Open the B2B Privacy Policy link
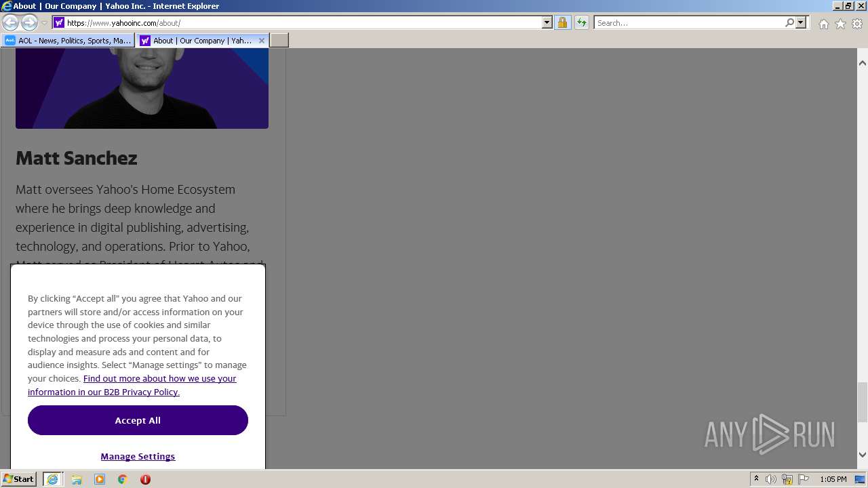 [132, 385]
